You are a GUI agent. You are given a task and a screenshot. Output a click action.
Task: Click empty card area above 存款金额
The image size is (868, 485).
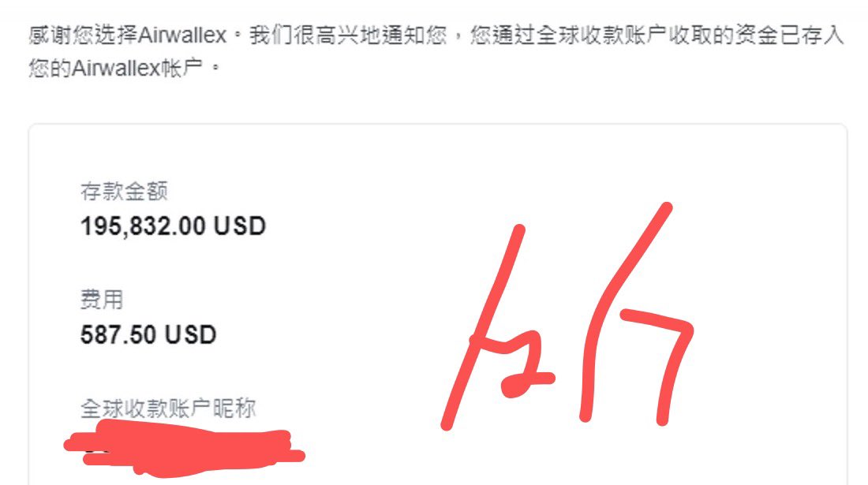coord(437,152)
